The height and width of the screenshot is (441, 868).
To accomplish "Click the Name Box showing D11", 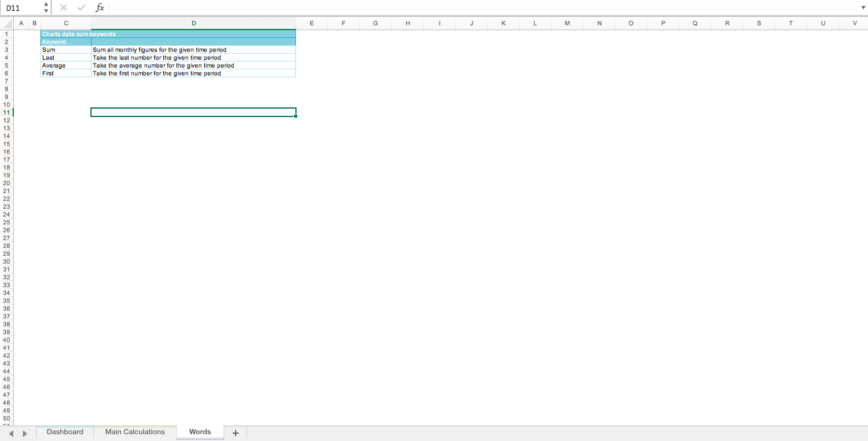I will pyautogui.click(x=22, y=8).
